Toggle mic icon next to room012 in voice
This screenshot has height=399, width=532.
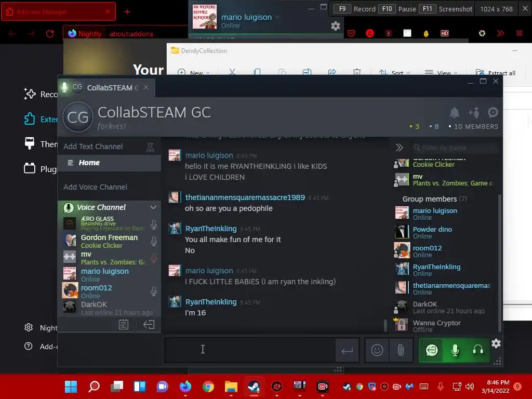pyautogui.click(x=154, y=291)
